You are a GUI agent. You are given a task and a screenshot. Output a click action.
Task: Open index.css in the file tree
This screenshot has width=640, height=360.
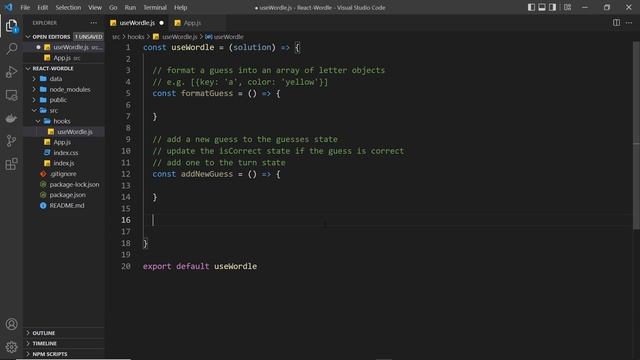(x=65, y=153)
